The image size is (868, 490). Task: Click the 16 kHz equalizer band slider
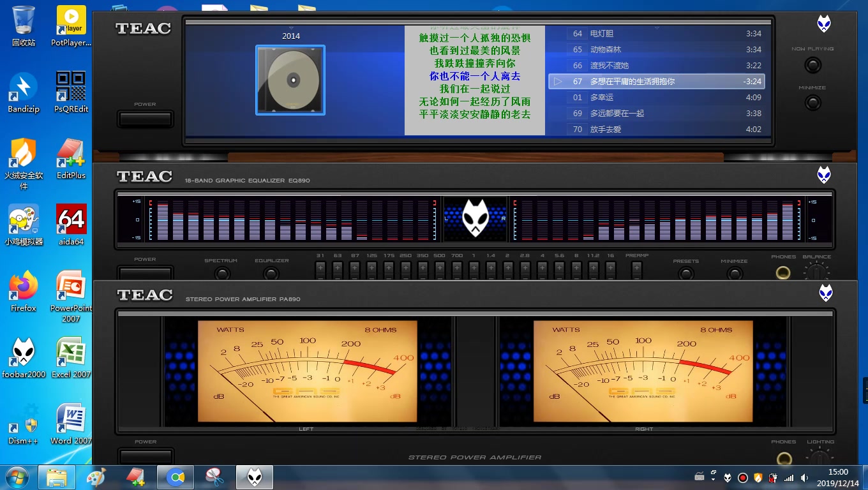[610, 270]
